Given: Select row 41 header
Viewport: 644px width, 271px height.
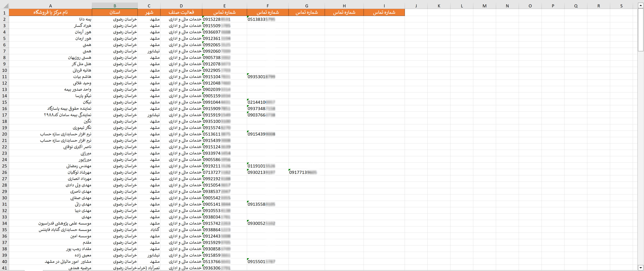Looking at the screenshot, I should tap(4, 268).
